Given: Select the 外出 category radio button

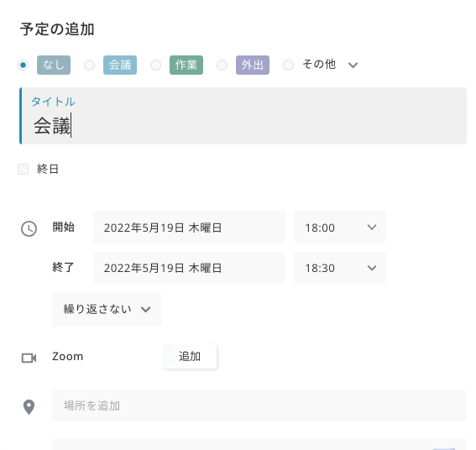Looking at the screenshot, I should 222,65.
